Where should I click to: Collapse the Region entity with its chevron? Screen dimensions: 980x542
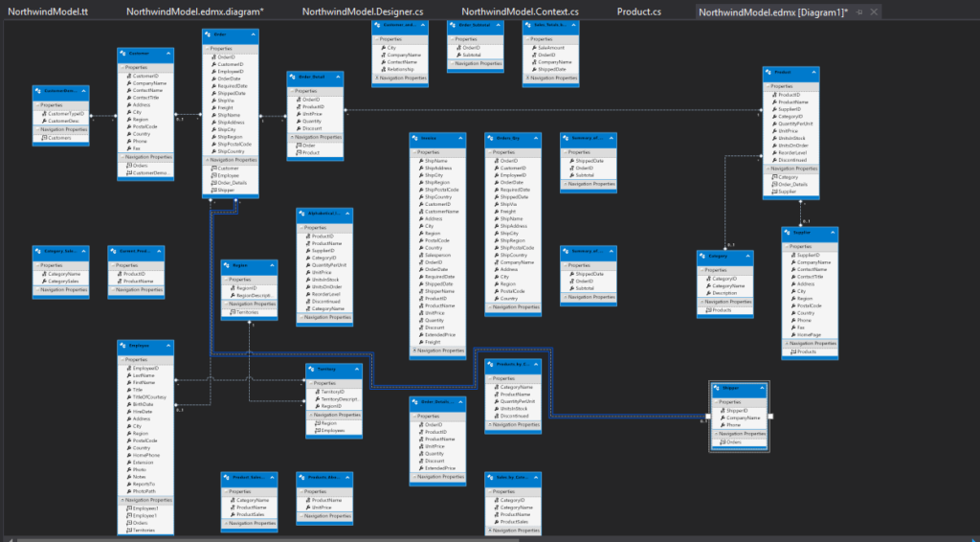coord(272,265)
